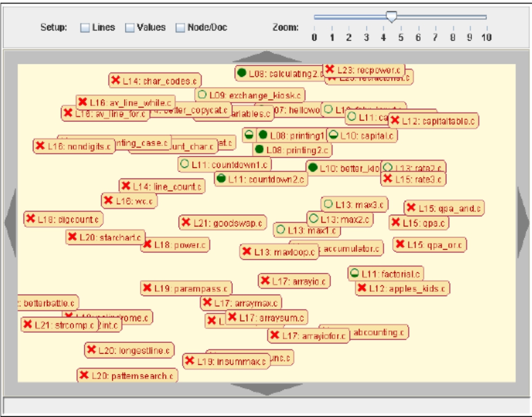
Task: Click half-filled circle of L11: factorial.c
Action: (x=354, y=273)
